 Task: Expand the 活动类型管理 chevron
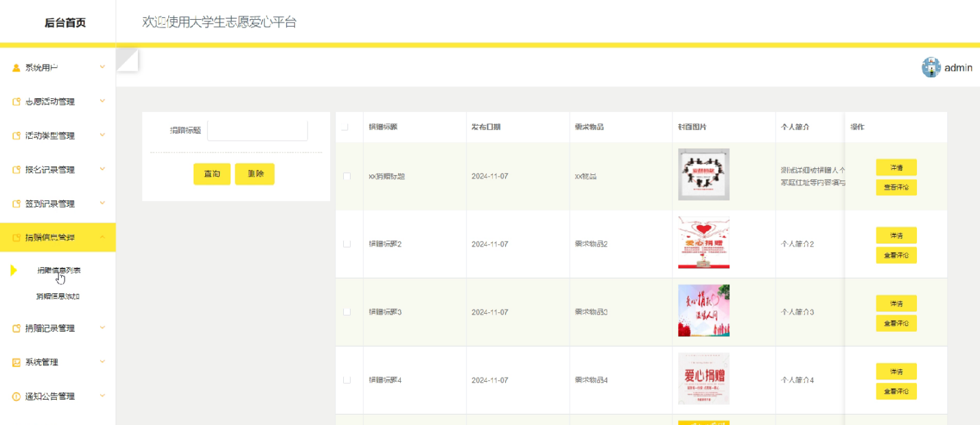click(102, 135)
